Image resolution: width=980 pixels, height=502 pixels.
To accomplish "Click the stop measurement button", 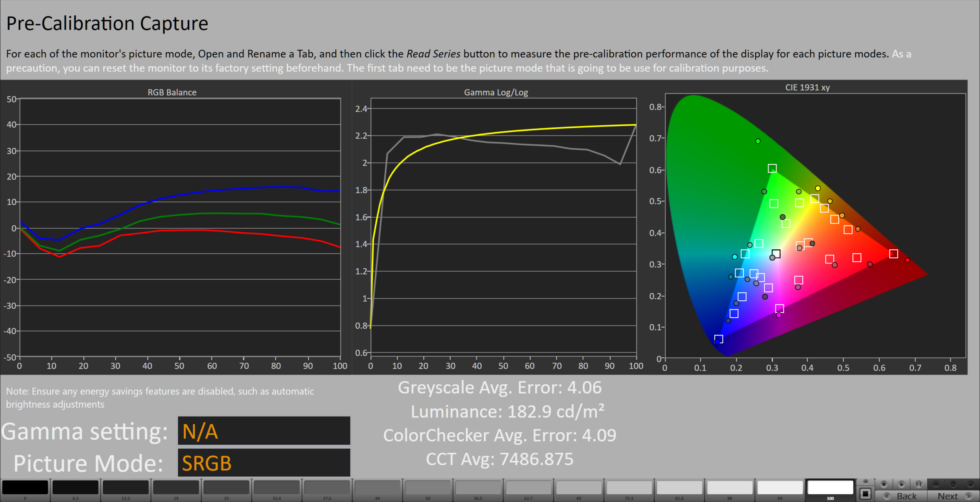I will (884, 484).
